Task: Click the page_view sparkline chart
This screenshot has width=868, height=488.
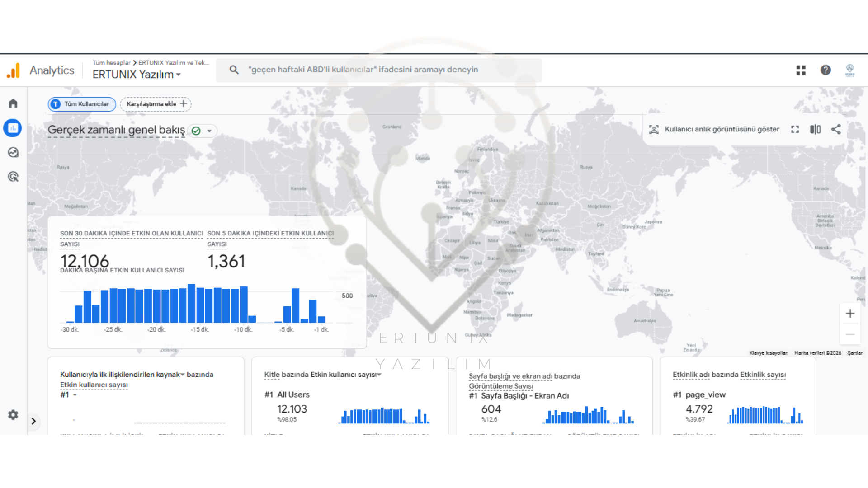Action: (x=765, y=415)
